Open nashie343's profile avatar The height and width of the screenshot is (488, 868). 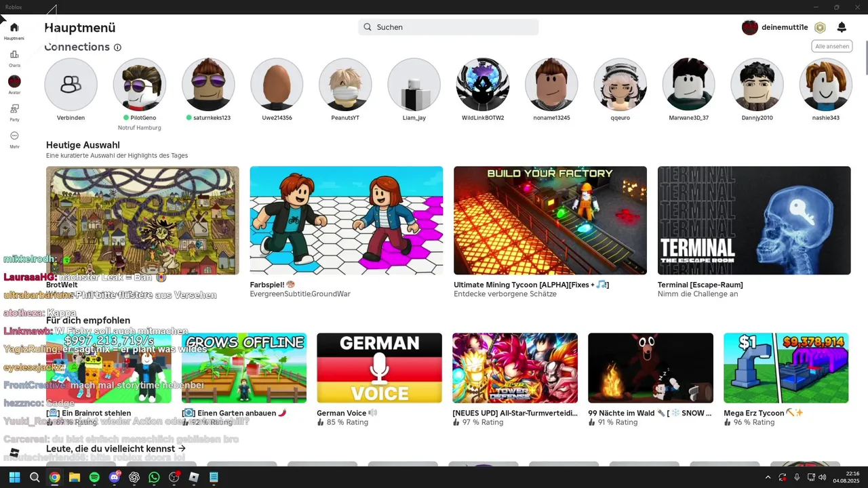click(825, 84)
